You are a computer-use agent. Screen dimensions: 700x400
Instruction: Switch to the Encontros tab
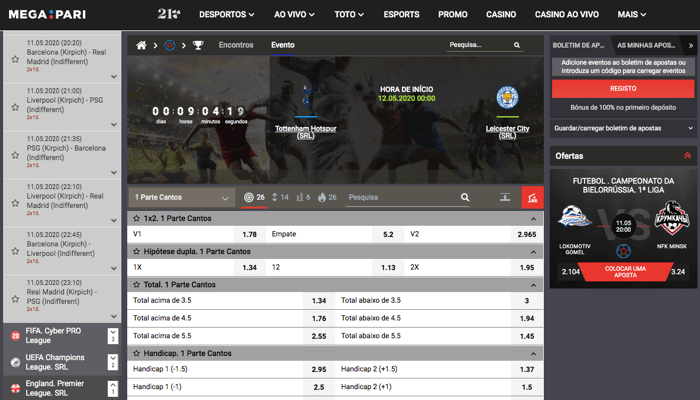coord(236,45)
